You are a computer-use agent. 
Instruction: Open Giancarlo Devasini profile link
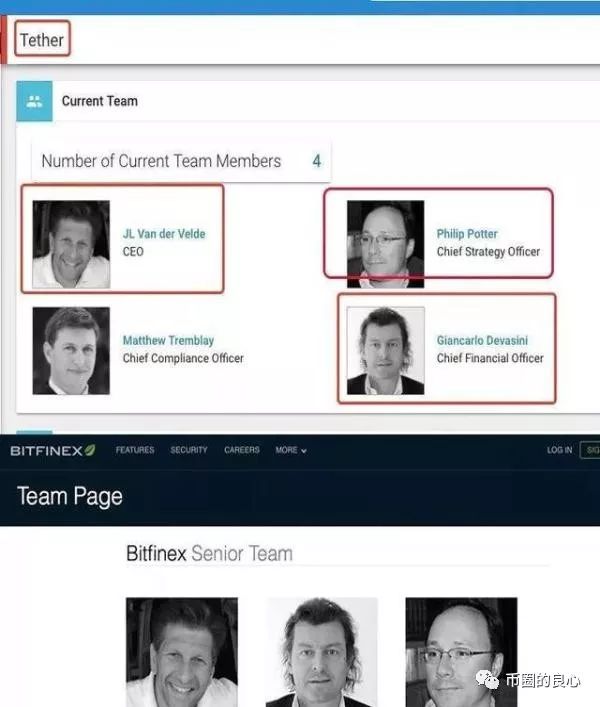pyautogui.click(x=482, y=340)
